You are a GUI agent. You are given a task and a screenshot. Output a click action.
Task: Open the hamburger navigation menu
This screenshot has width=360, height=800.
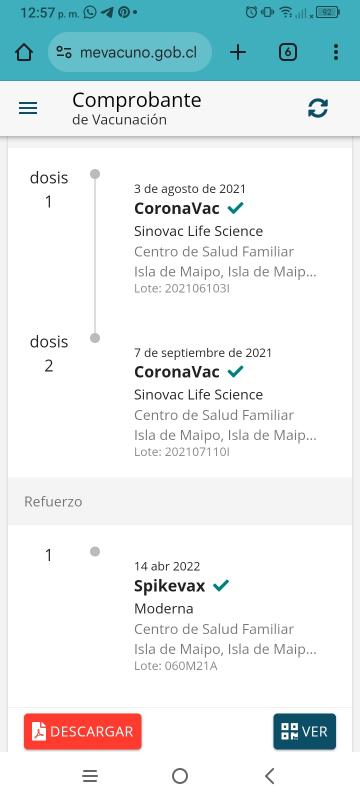coord(28,108)
